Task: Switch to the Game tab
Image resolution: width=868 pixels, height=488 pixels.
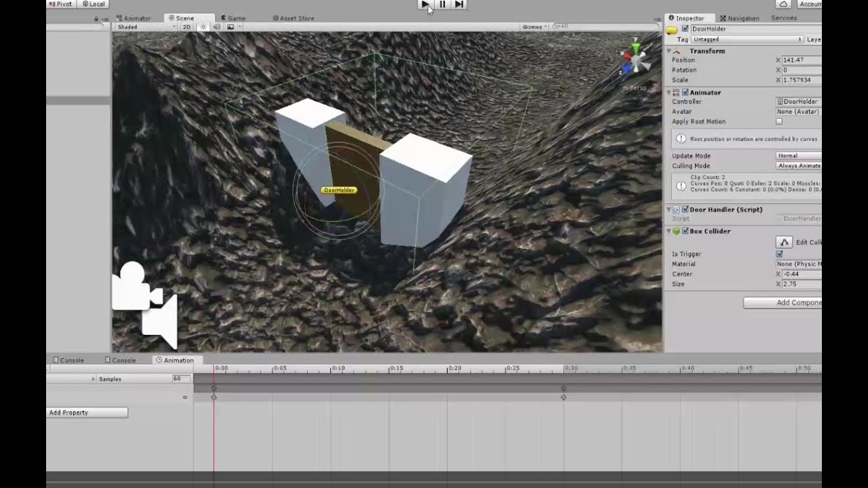Action: click(x=233, y=18)
